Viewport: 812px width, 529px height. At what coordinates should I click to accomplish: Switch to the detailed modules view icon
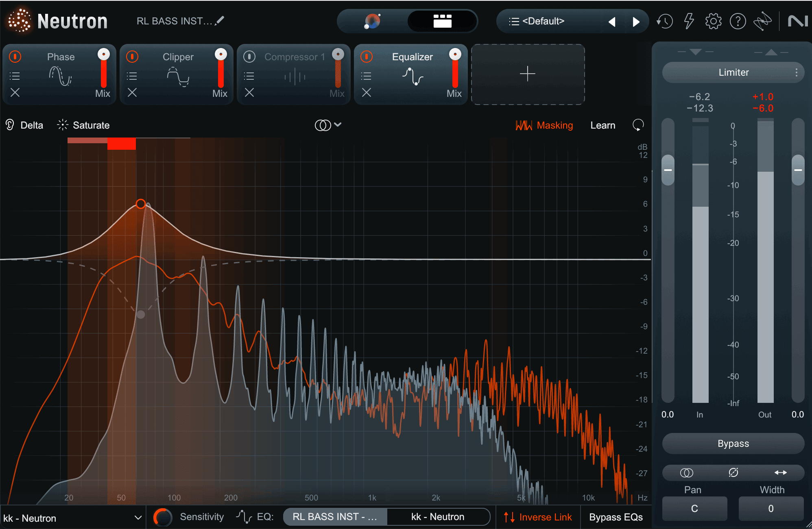(442, 21)
